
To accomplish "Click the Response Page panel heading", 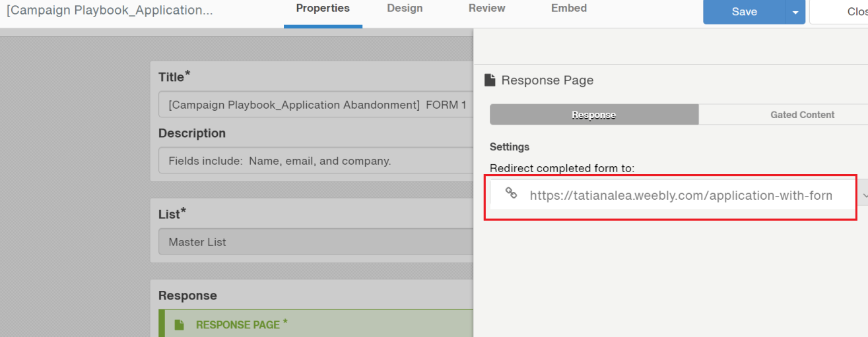I will click(547, 80).
